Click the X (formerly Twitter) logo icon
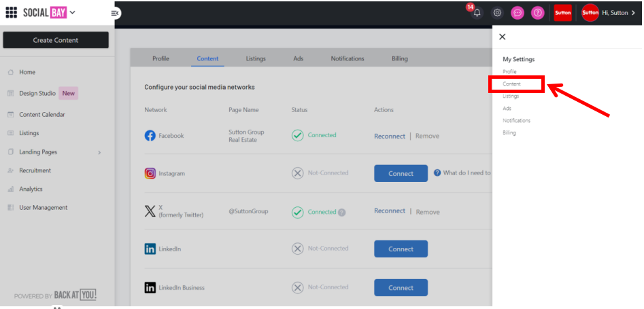 click(x=150, y=211)
